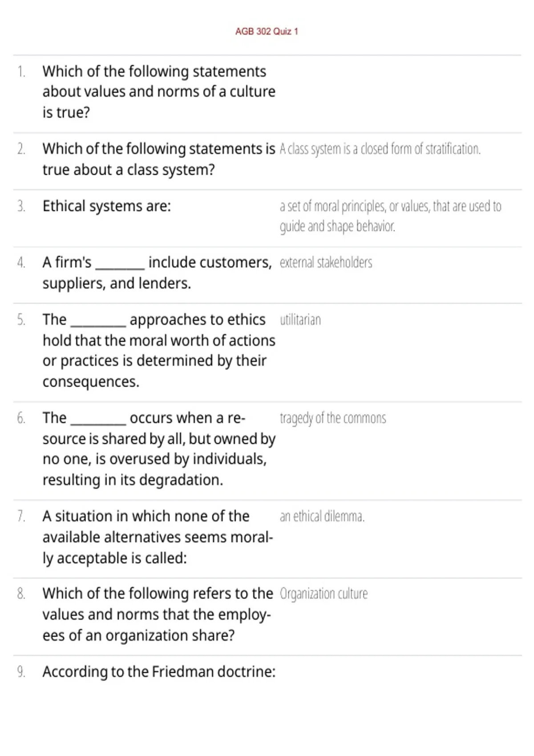Select the 'tragedy of the commons' answer

(x=333, y=418)
